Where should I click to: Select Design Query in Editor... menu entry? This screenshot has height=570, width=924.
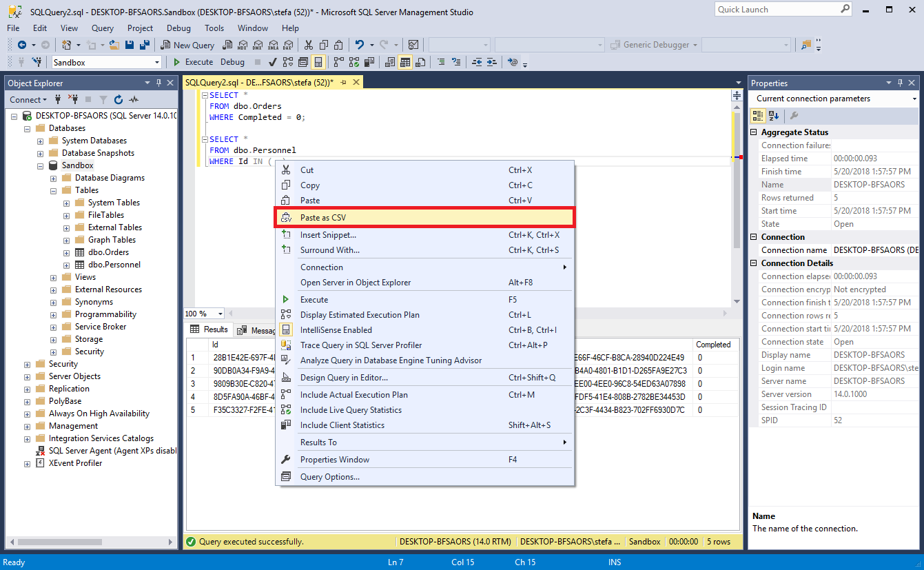pyautogui.click(x=425, y=378)
